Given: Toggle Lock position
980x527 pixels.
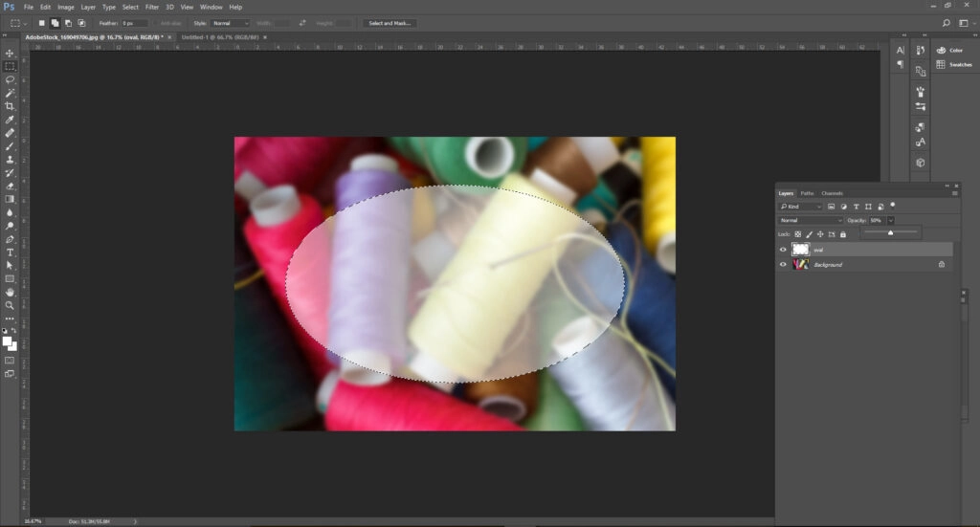Looking at the screenshot, I should [820, 234].
